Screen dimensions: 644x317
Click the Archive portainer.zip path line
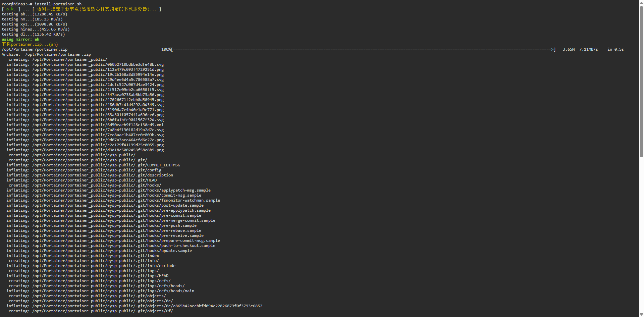(x=46, y=54)
